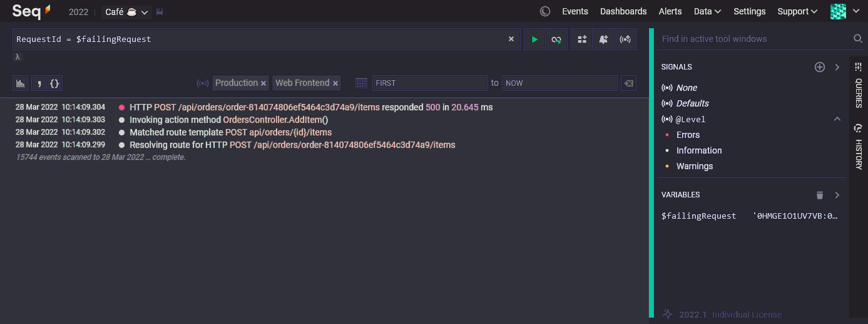
Task: Collapse the Signals panel chevron
Action: [837, 67]
